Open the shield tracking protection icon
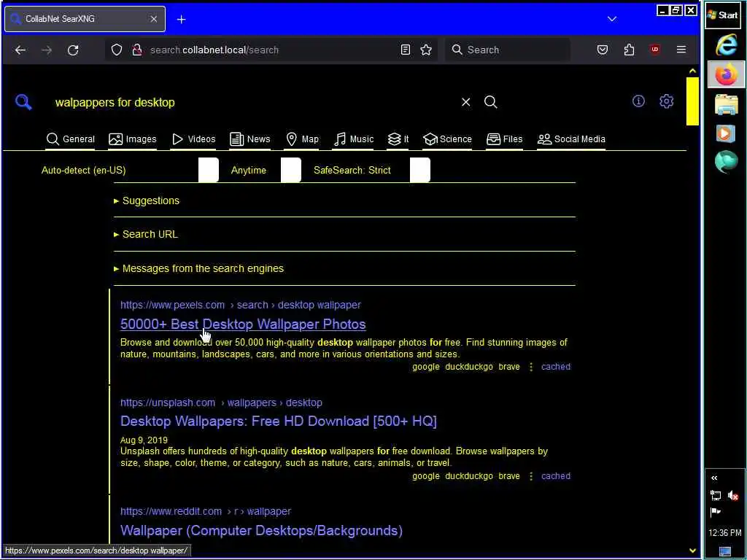 click(x=117, y=50)
